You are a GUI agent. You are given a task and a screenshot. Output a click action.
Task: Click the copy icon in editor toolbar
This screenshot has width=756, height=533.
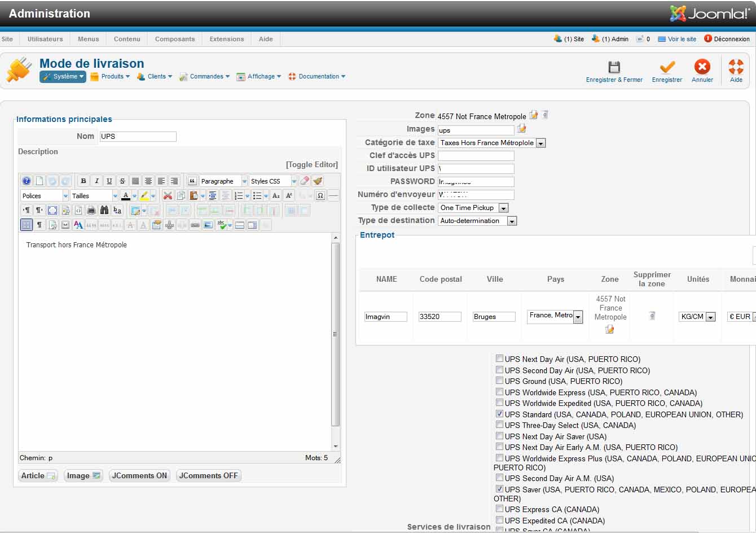(181, 196)
